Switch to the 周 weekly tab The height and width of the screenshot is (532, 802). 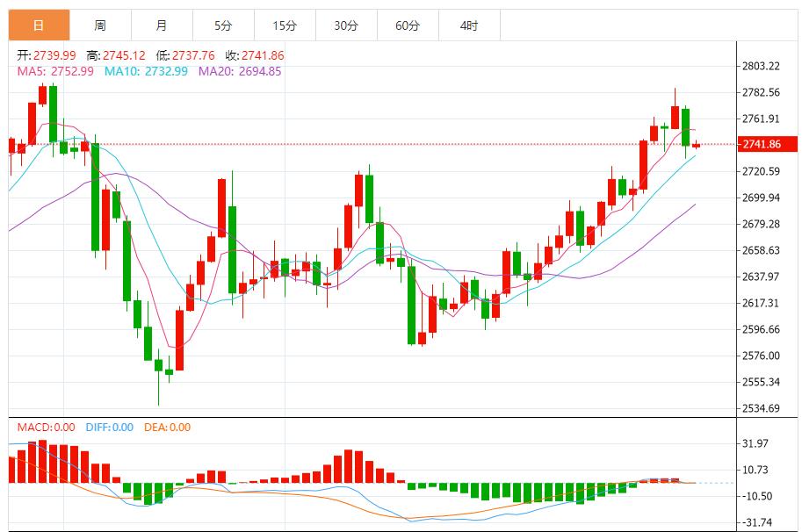point(100,25)
